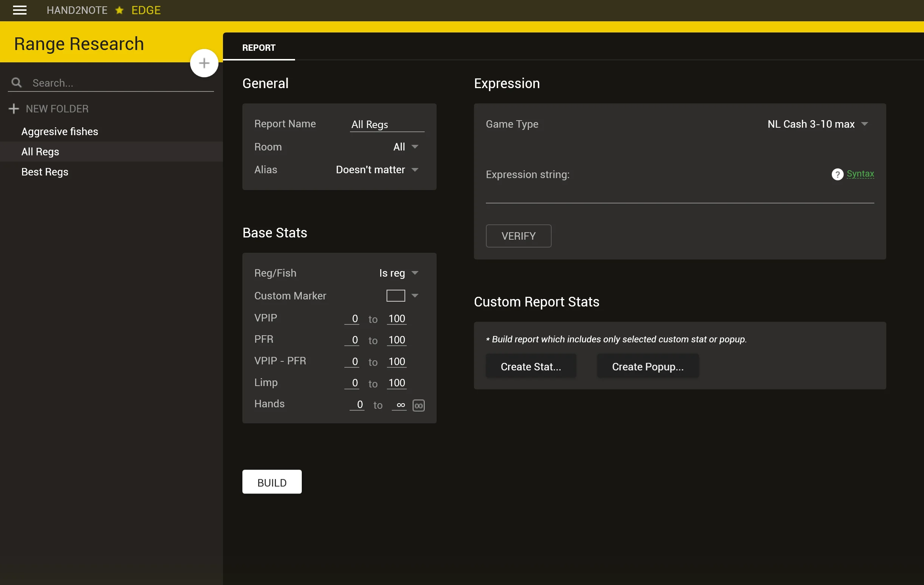Screen dimensions: 924x585
Task: Create a new report with the circular plus button
Action: 204,62
